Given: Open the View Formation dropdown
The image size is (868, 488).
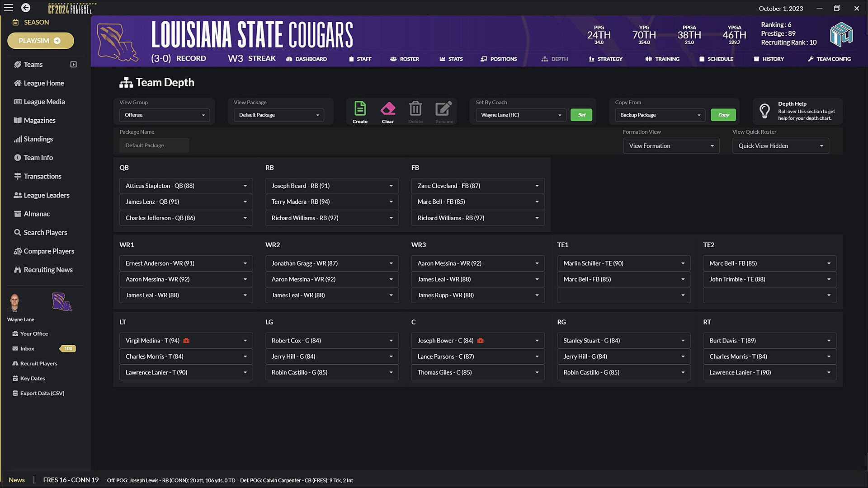Looking at the screenshot, I should point(671,146).
